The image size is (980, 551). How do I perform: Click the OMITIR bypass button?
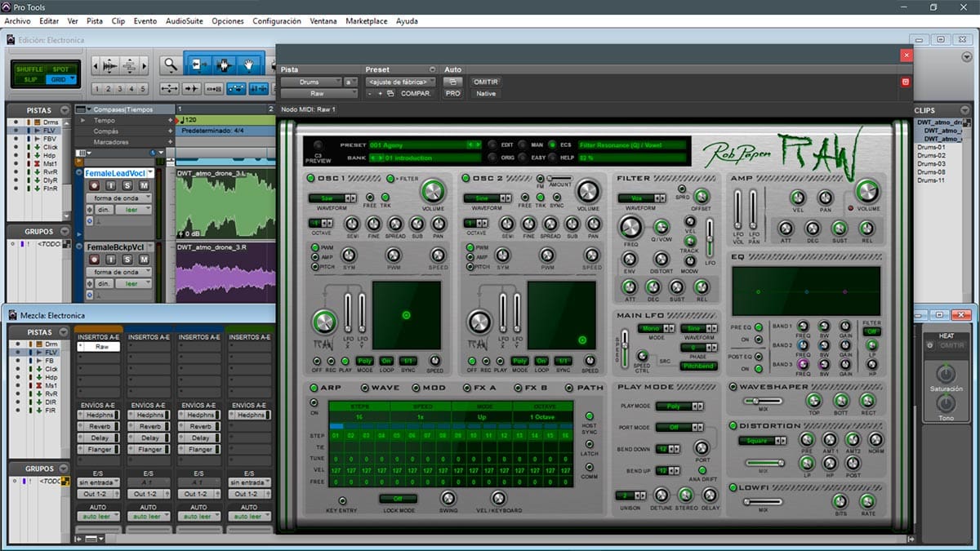tap(485, 82)
